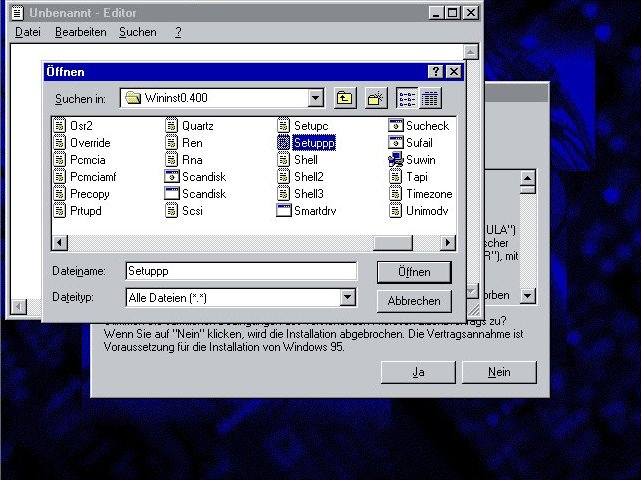Click the Quartz file icon
Viewport: 641px width, 480px height.
(x=172, y=126)
